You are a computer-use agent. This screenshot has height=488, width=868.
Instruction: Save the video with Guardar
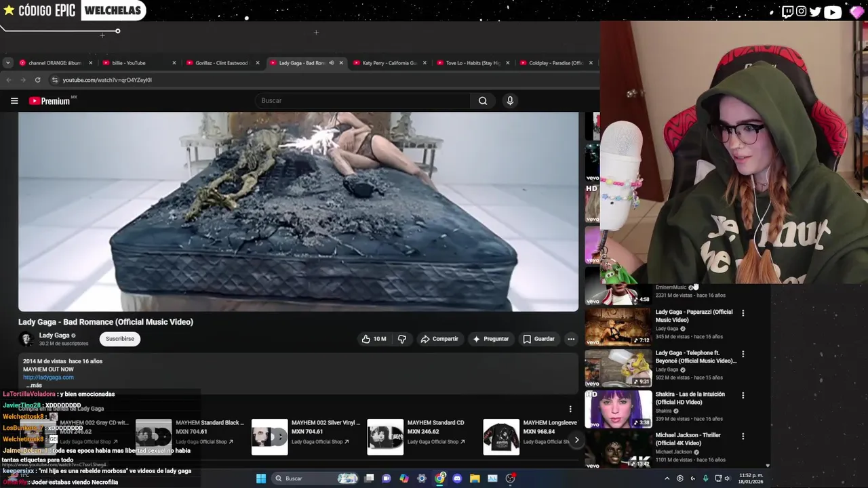coord(538,339)
